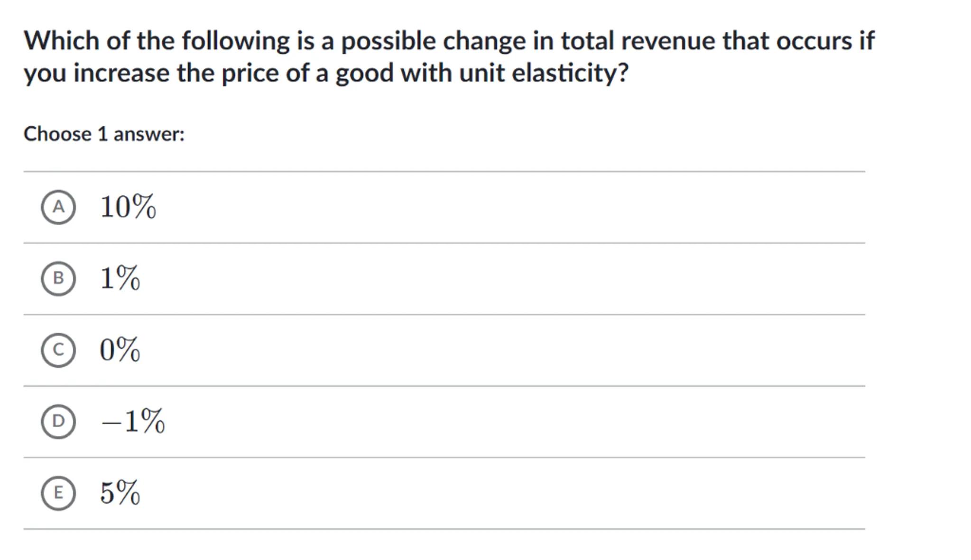Click the 0% answer text
Image resolution: width=971 pixels, height=560 pixels.
120,350
